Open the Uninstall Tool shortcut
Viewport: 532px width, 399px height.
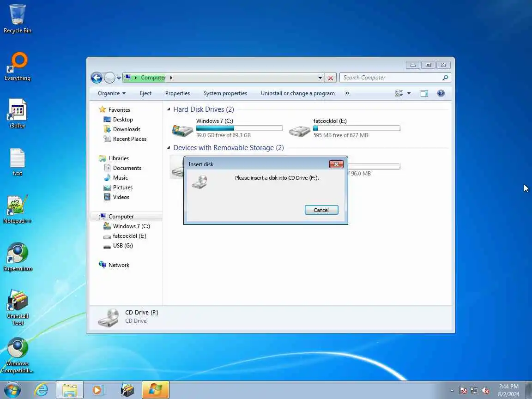pyautogui.click(x=18, y=308)
